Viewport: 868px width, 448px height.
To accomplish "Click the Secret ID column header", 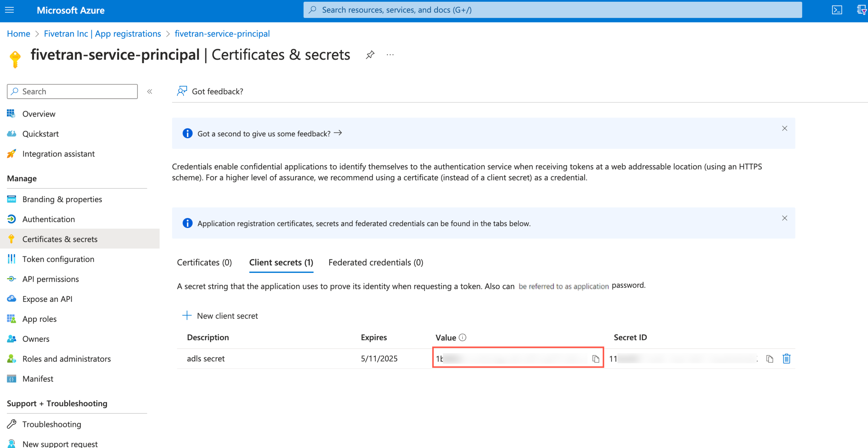I will tap(630, 337).
